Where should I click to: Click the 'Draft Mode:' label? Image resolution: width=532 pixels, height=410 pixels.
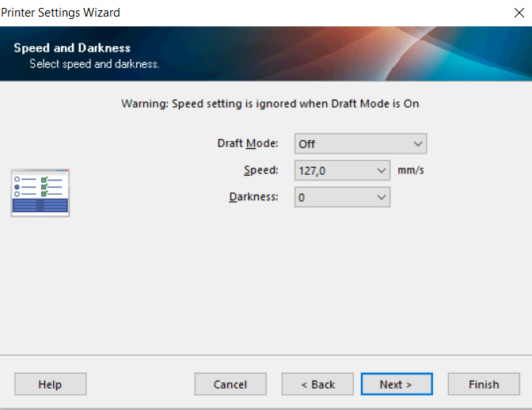(x=248, y=143)
